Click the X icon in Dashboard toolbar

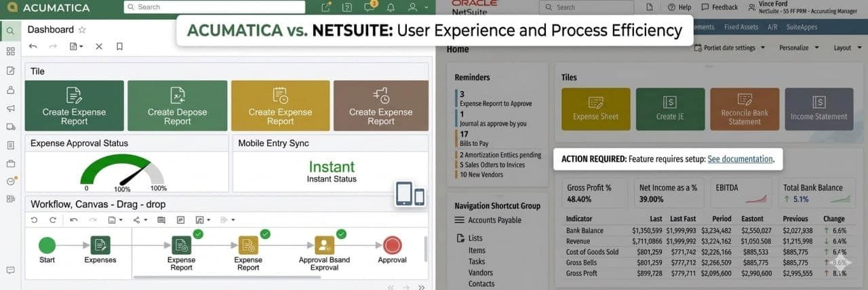tap(99, 46)
